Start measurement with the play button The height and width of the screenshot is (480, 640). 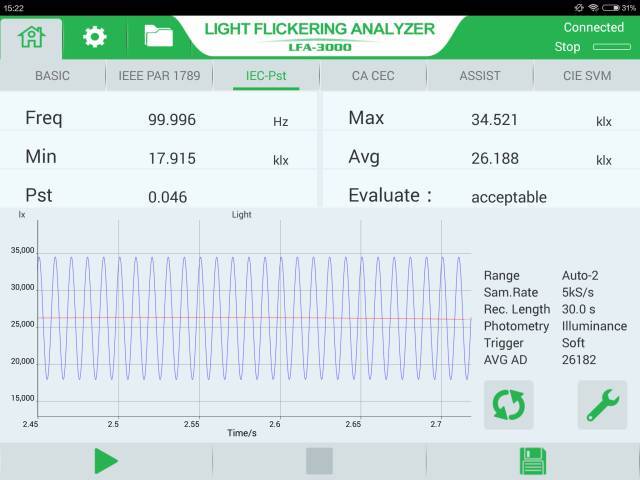click(x=106, y=461)
